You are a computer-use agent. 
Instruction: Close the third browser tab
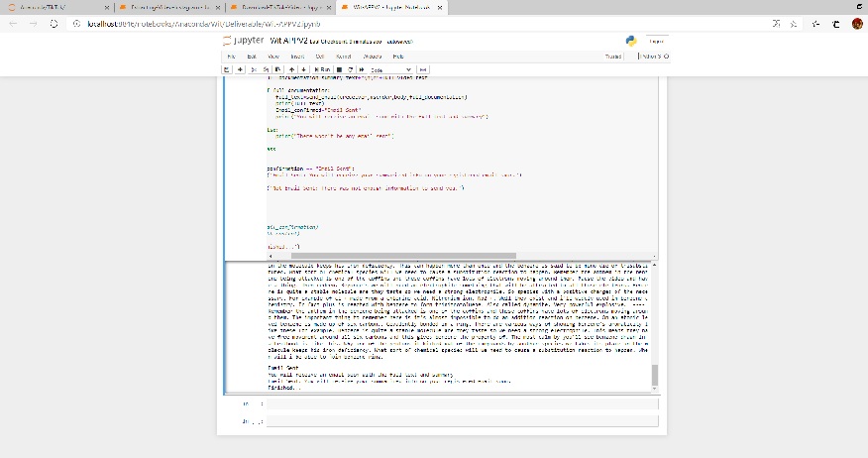click(x=328, y=8)
